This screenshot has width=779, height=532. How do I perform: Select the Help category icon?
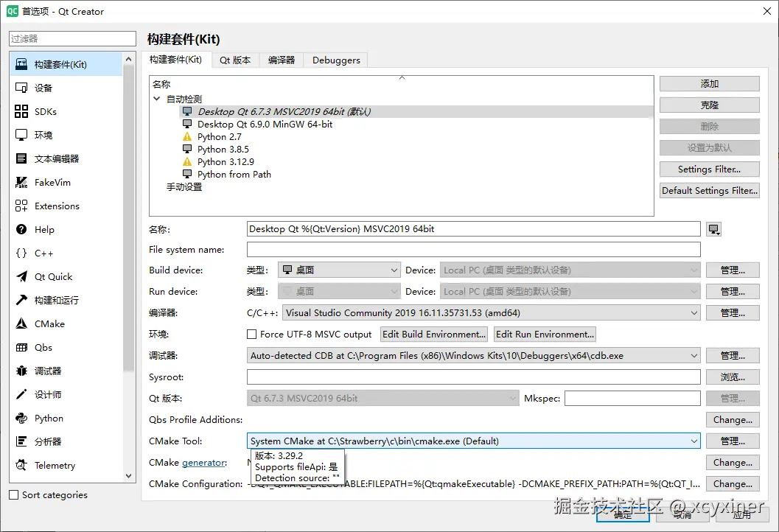click(21, 229)
